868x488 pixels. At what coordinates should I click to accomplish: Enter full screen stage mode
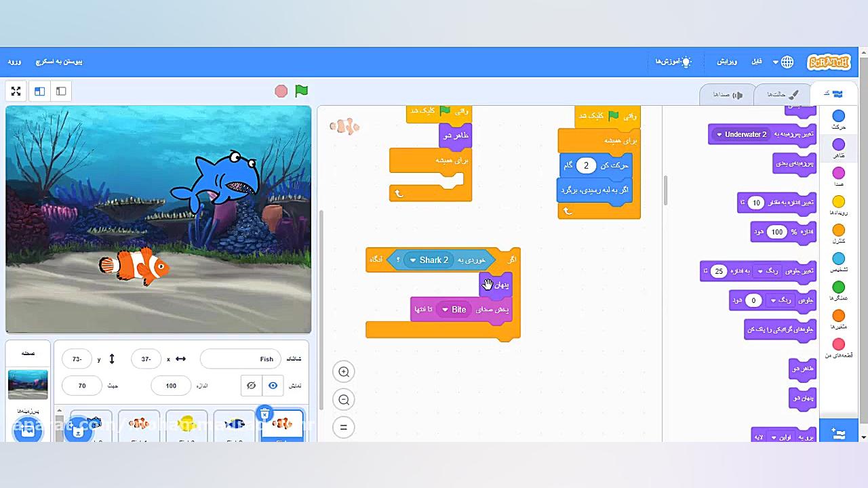click(x=16, y=91)
